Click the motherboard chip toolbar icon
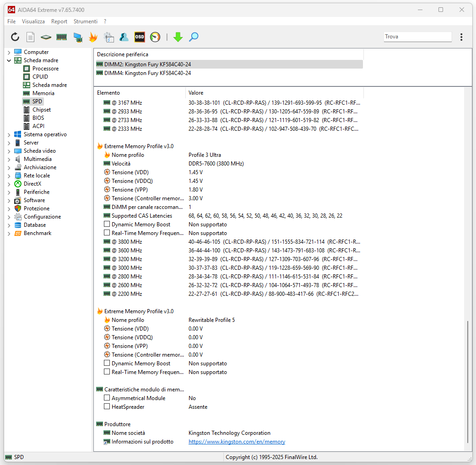This screenshot has height=465, width=476. (x=46, y=37)
